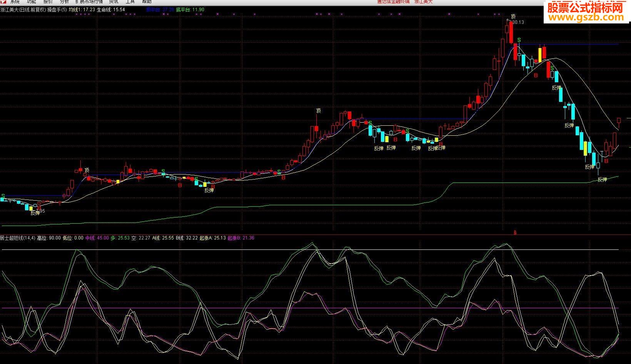Screen dimensions: 631x364
Task: Click the 30.13 peak price label
Action: tap(518, 22)
